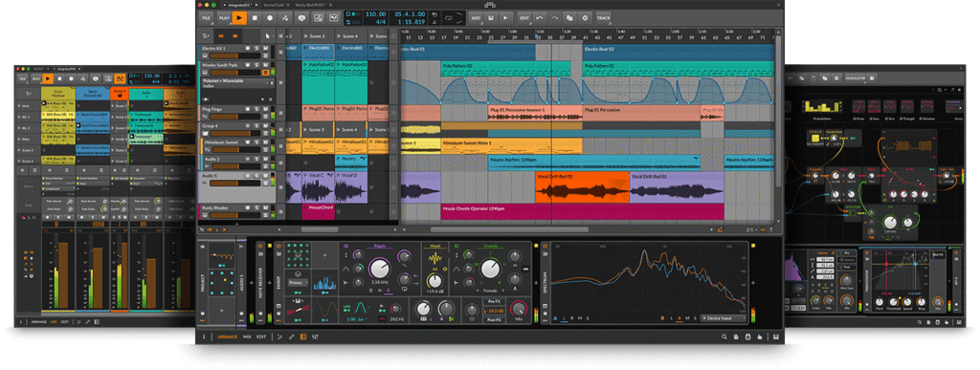Open the ADD menu
The height and width of the screenshot is (370, 980).
[476, 17]
